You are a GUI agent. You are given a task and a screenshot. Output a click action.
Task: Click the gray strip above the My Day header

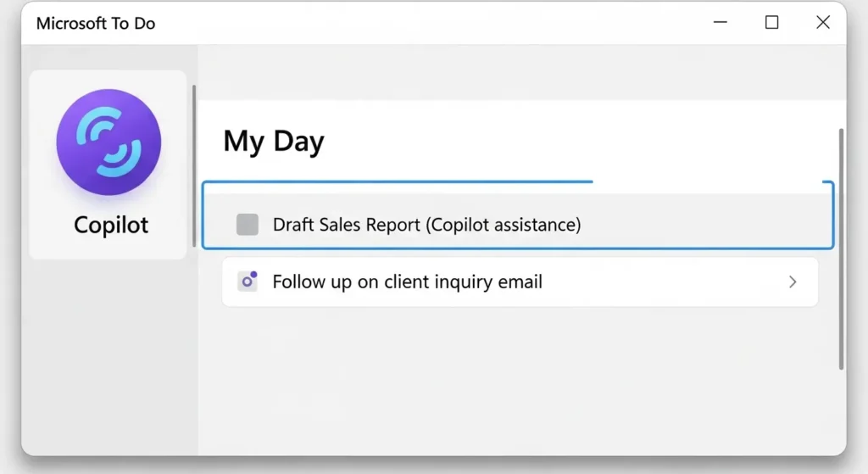coord(517,74)
